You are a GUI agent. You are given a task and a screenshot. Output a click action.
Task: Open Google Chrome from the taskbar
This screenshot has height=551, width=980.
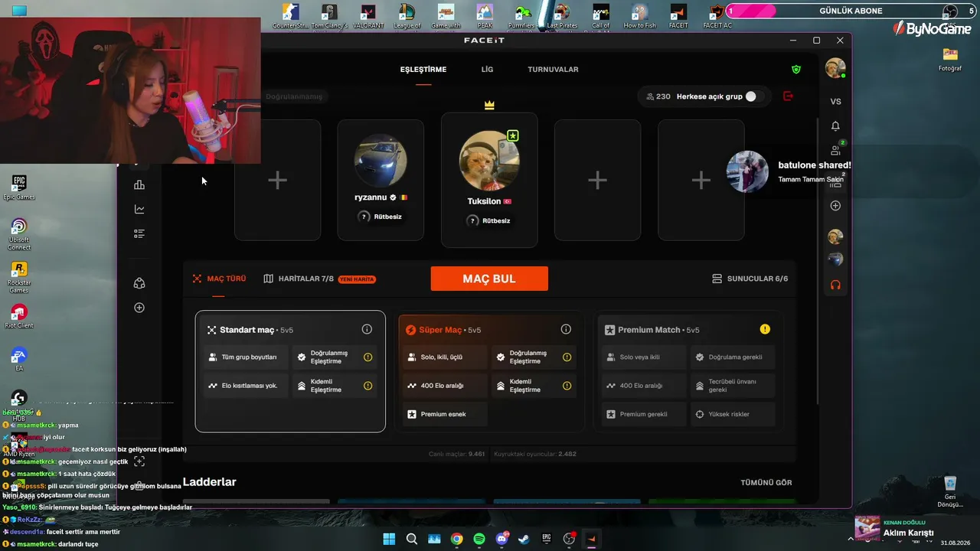tap(457, 539)
